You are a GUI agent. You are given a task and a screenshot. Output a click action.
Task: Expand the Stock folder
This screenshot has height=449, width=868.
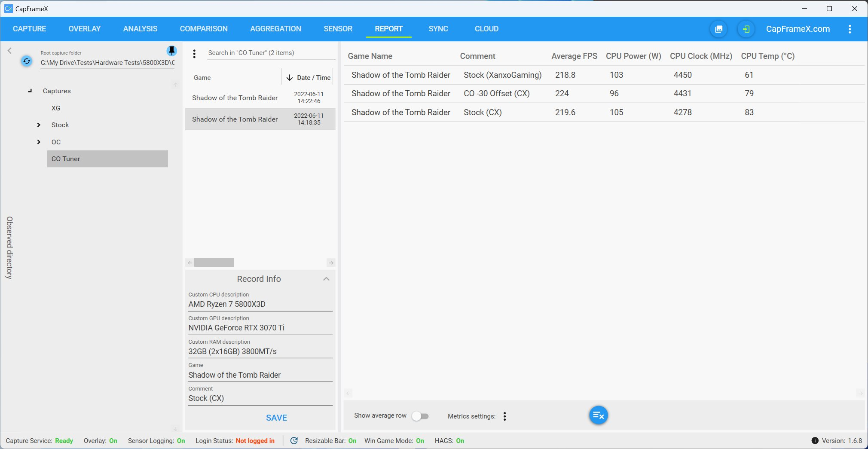pyautogui.click(x=39, y=125)
